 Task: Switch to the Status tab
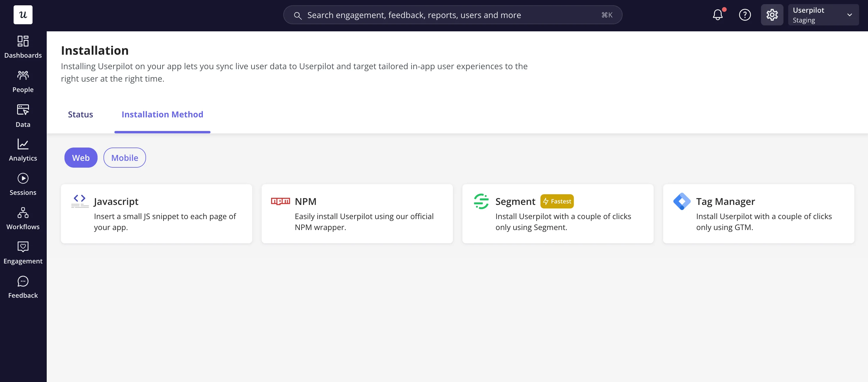click(x=80, y=114)
